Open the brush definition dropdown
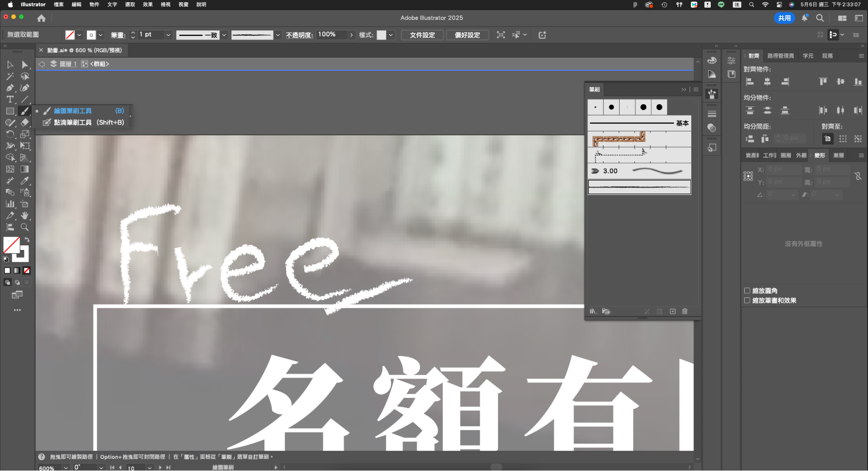Image resolution: width=868 pixels, height=471 pixels. tap(278, 35)
